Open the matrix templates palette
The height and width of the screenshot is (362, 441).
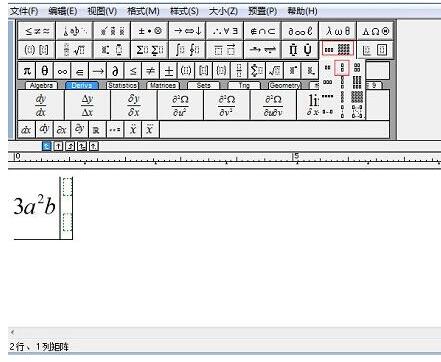[337, 50]
